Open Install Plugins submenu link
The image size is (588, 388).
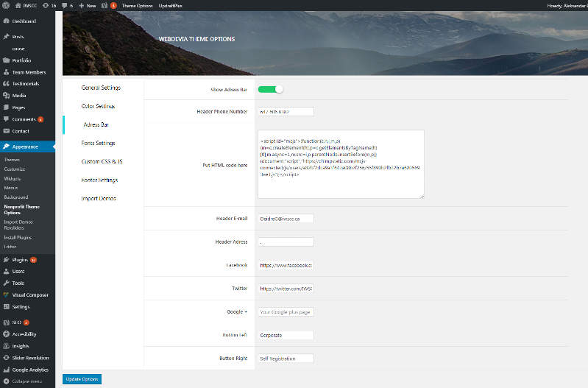17,238
